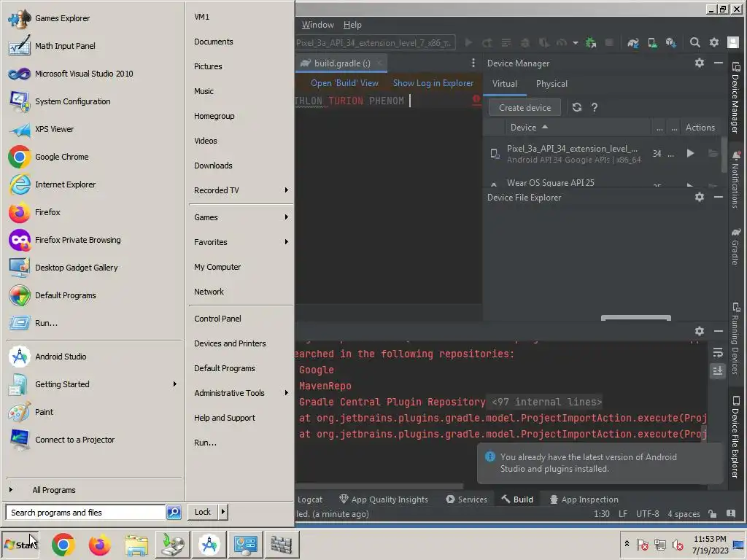747x560 pixels.
Task: Toggle scroll to end in the build output
Action: pos(718,371)
